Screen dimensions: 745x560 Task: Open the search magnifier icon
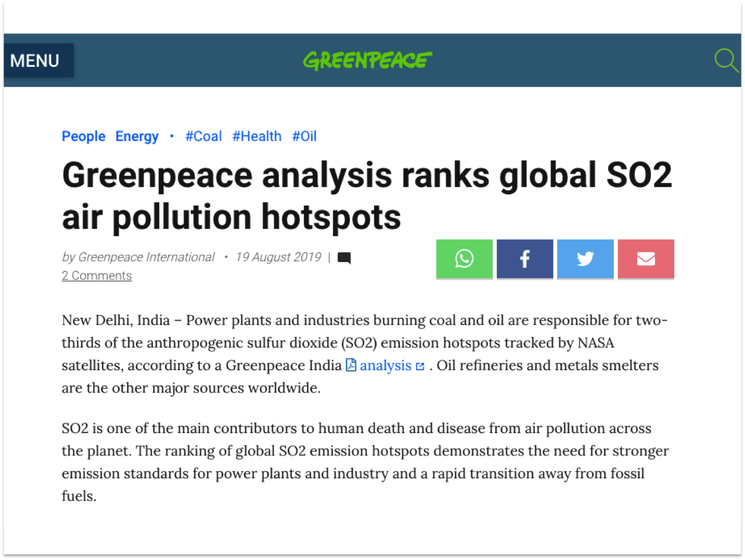click(x=726, y=60)
